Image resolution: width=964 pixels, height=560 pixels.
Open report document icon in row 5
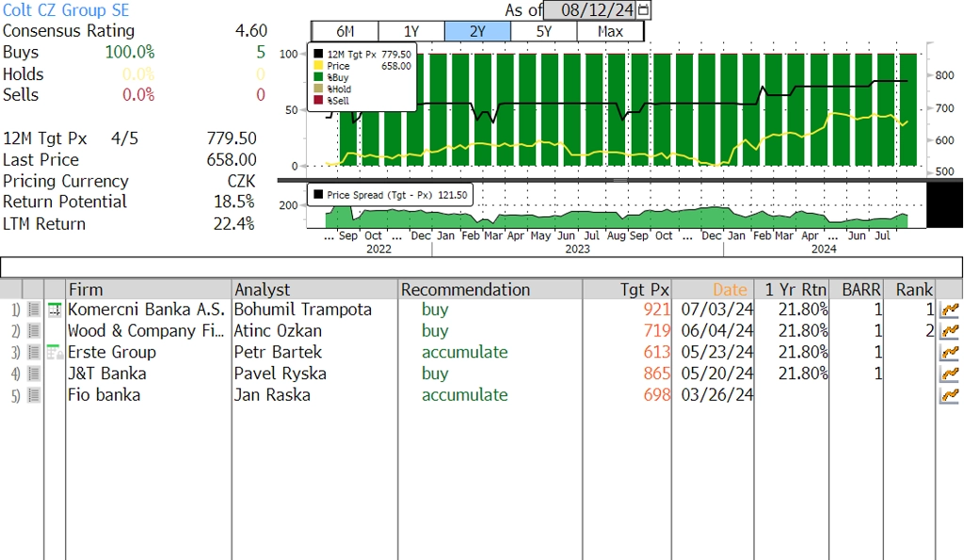(x=34, y=395)
